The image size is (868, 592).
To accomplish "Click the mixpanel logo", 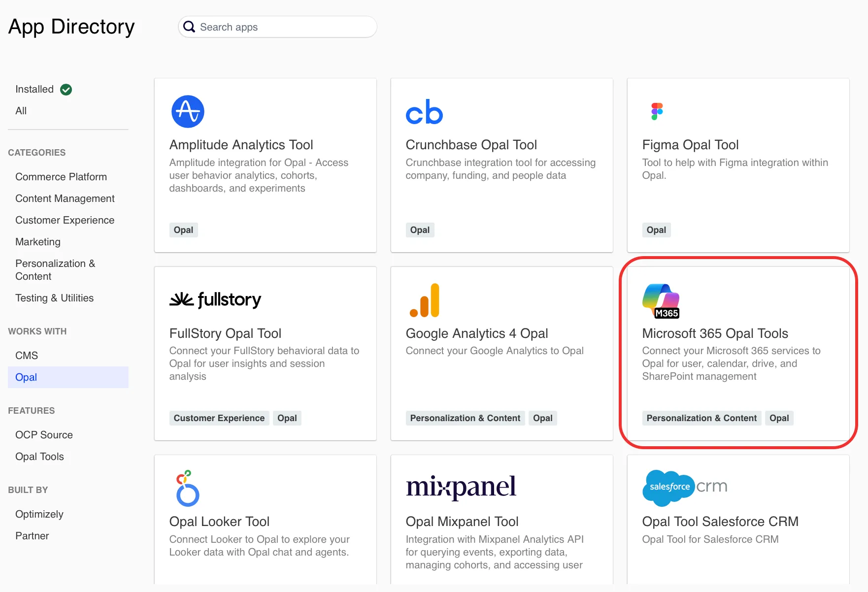I will (x=461, y=487).
